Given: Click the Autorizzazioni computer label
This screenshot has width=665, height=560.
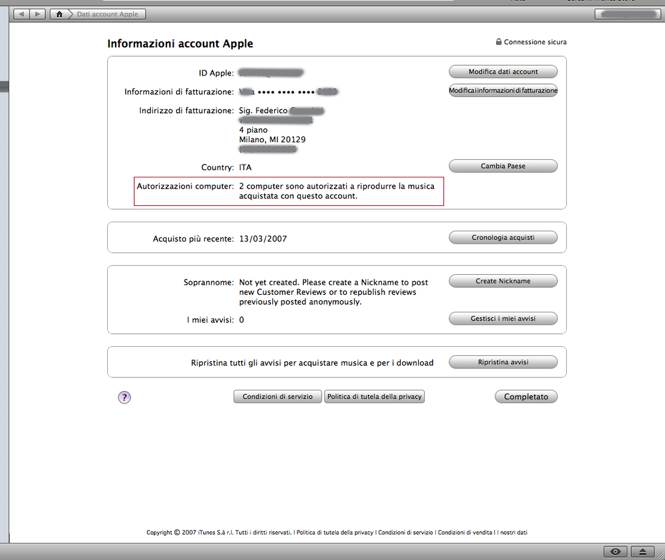Looking at the screenshot, I should coord(185,186).
